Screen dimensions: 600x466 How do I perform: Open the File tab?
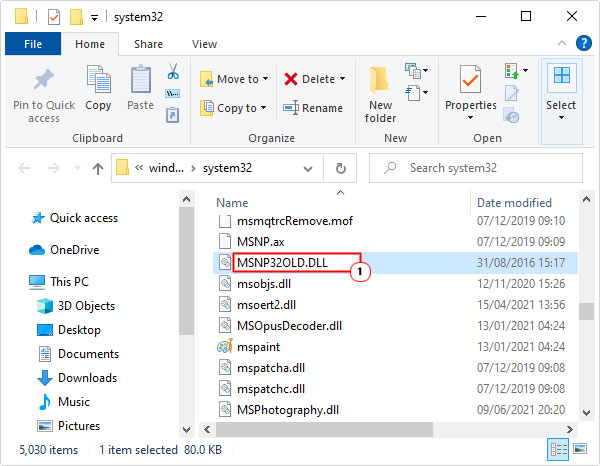33,44
